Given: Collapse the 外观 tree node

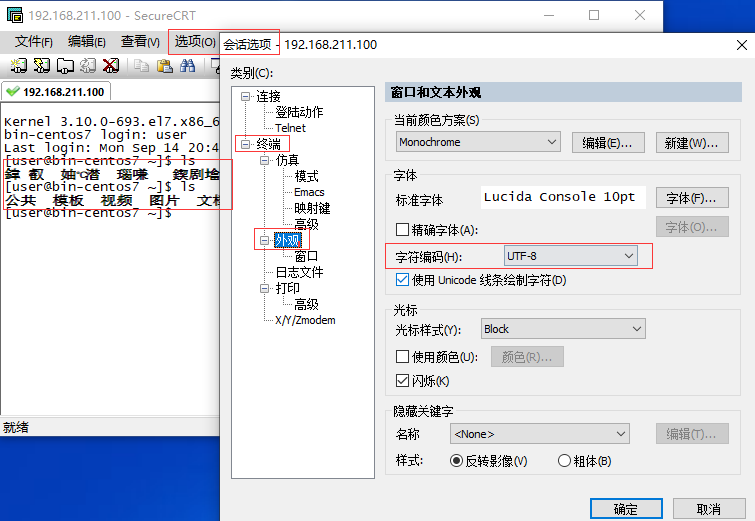Looking at the screenshot, I should [264, 240].
